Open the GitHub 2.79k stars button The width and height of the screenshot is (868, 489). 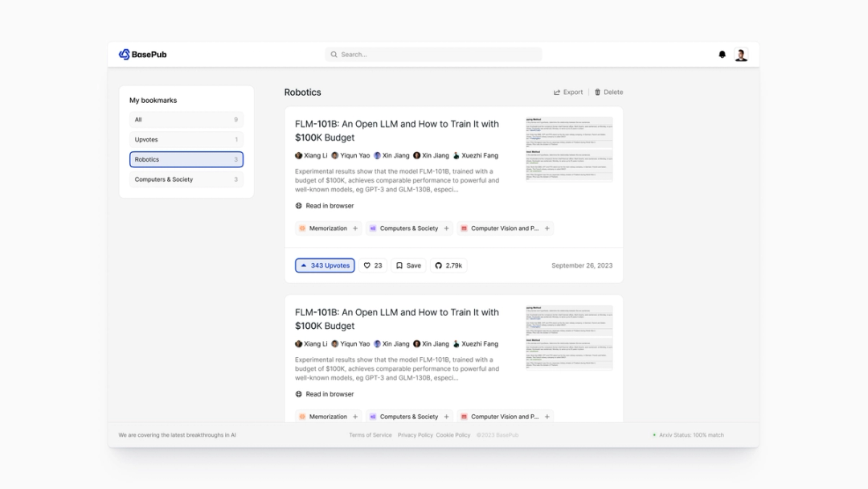tap(448, 265)
